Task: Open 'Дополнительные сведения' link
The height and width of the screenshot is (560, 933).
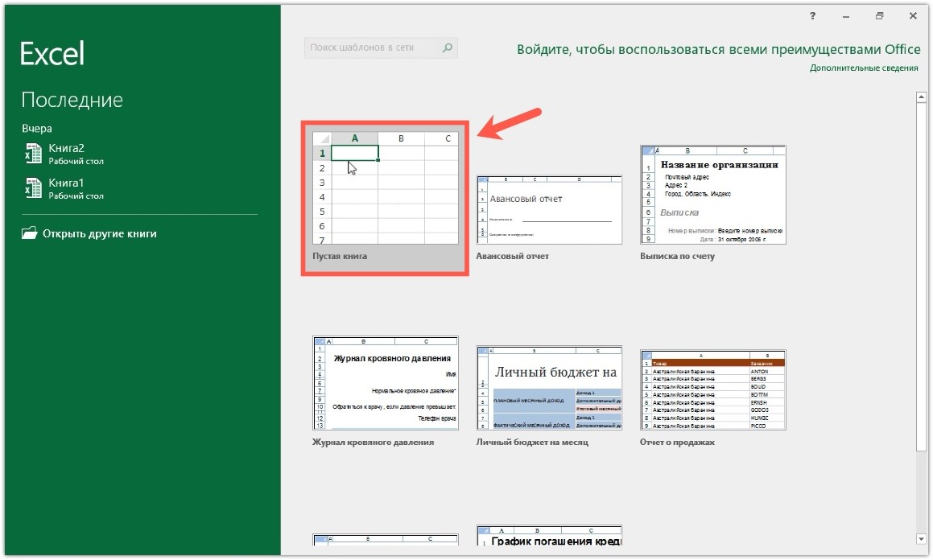Action: click(864, 68)
